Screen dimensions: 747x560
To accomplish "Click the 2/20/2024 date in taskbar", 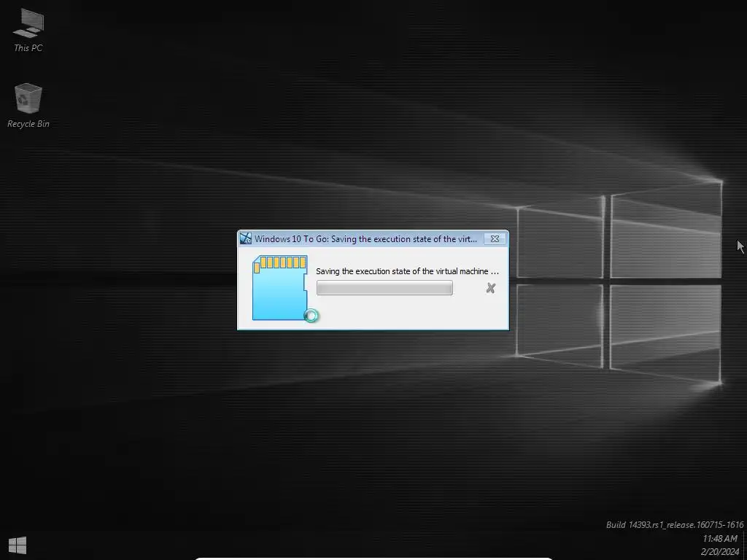I will point(719,552).
